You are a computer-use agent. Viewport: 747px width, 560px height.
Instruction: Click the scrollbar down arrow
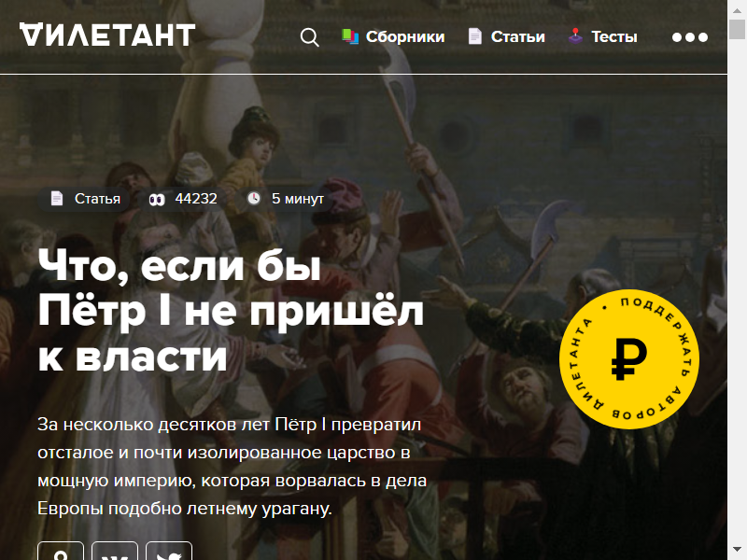coord(737,551)
